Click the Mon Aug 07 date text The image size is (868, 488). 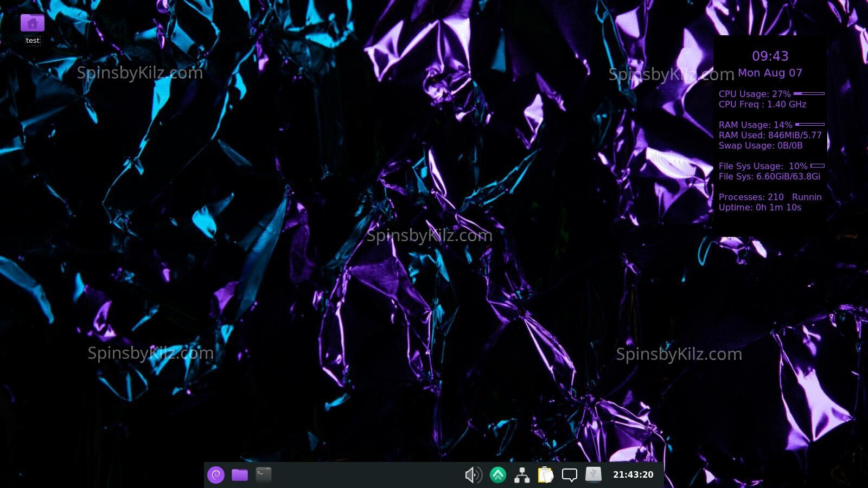click(x=770, y=73)
